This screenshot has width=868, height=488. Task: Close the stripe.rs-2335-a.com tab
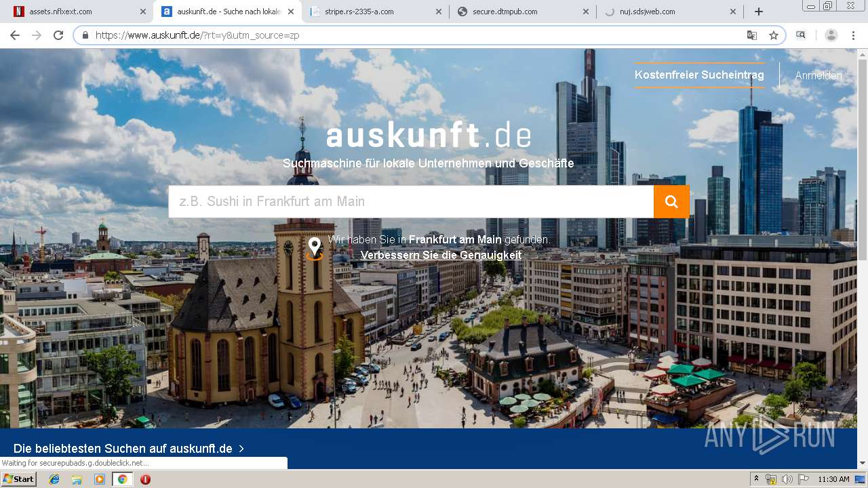[439, 12]
